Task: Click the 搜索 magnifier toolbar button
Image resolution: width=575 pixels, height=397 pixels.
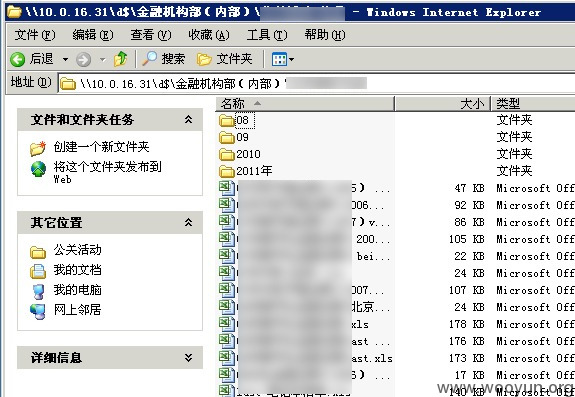Action: [x=164, y=59]
